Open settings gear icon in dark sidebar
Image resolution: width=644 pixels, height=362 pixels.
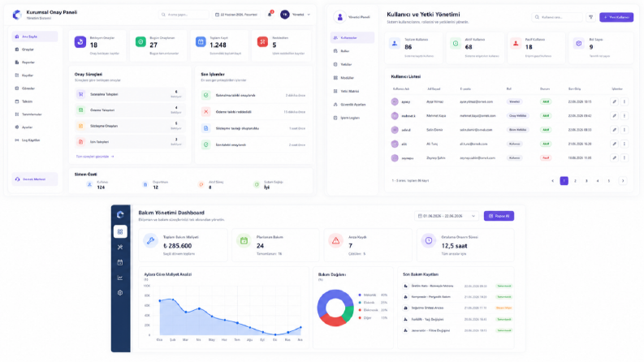[120, 293]
